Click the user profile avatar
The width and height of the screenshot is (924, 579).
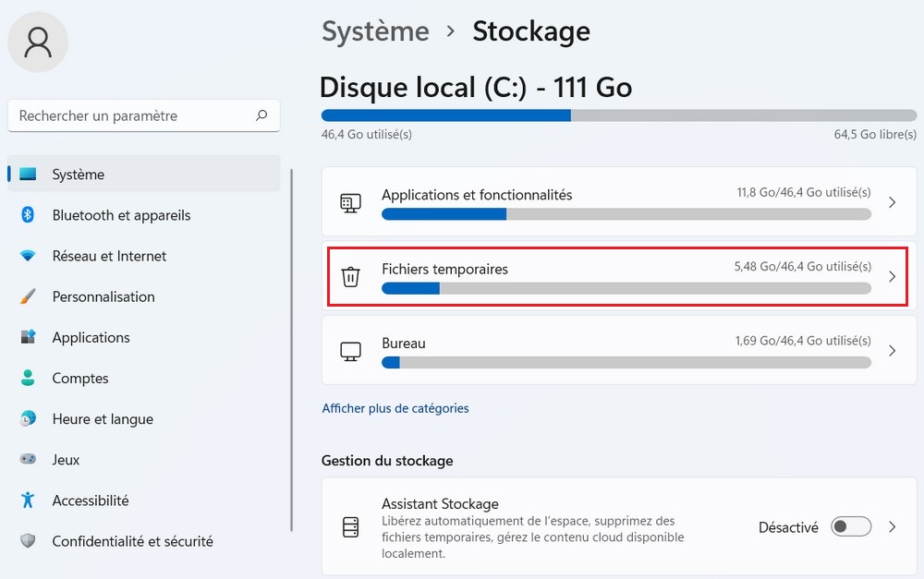pos(38,42)
